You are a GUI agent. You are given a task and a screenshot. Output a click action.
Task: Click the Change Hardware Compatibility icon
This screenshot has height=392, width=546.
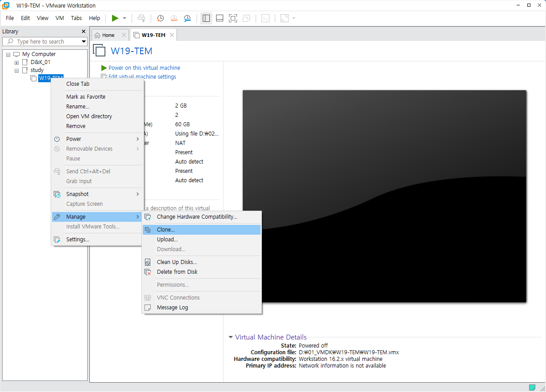(x=148, y=217)
